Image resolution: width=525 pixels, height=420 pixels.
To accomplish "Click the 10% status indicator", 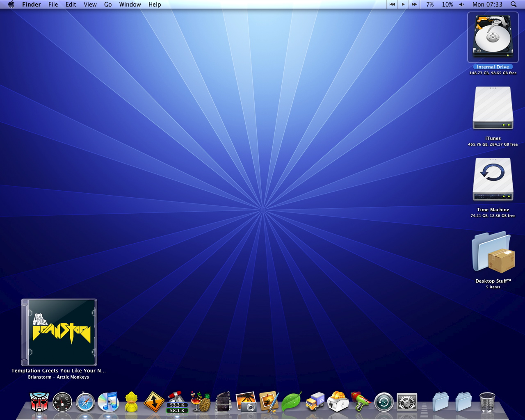I will pos(447,4).
